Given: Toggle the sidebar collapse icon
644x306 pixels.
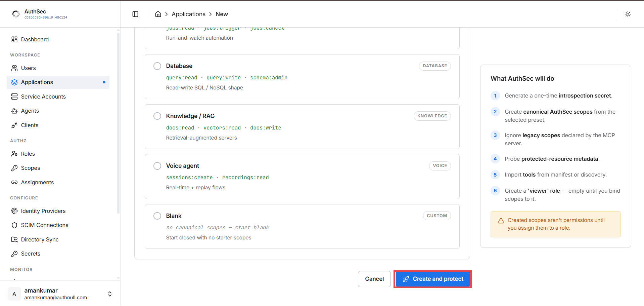Looking at the screenshot, I should point(135,14).
